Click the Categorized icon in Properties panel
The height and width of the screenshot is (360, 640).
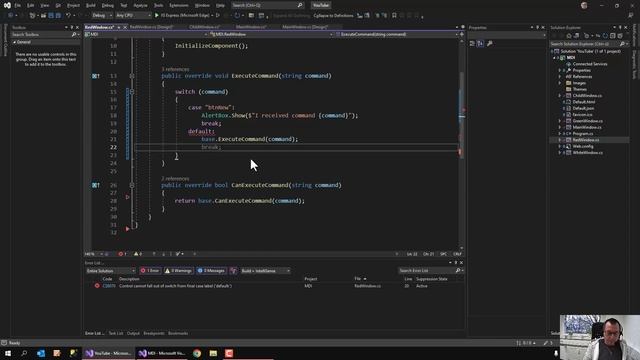tap(472, 43)
